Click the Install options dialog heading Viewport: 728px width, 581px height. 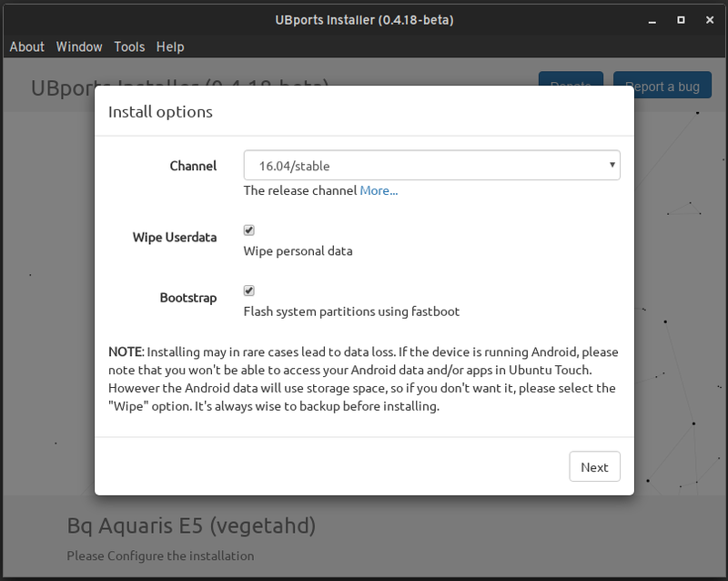tap(160, 112)
